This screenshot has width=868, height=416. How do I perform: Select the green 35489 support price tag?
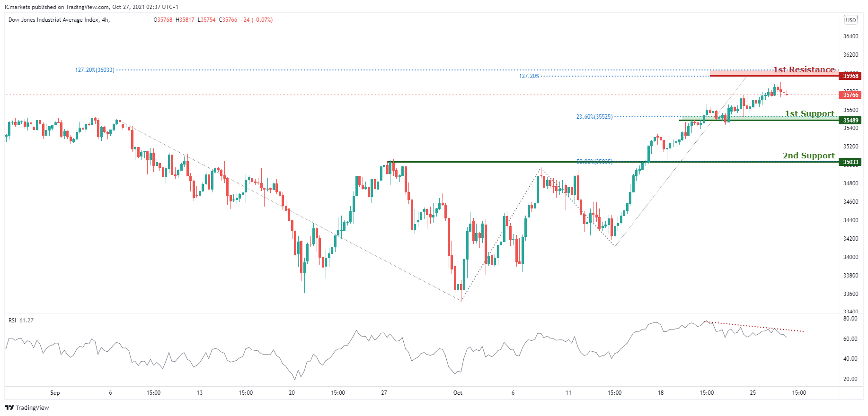point(850,121)
